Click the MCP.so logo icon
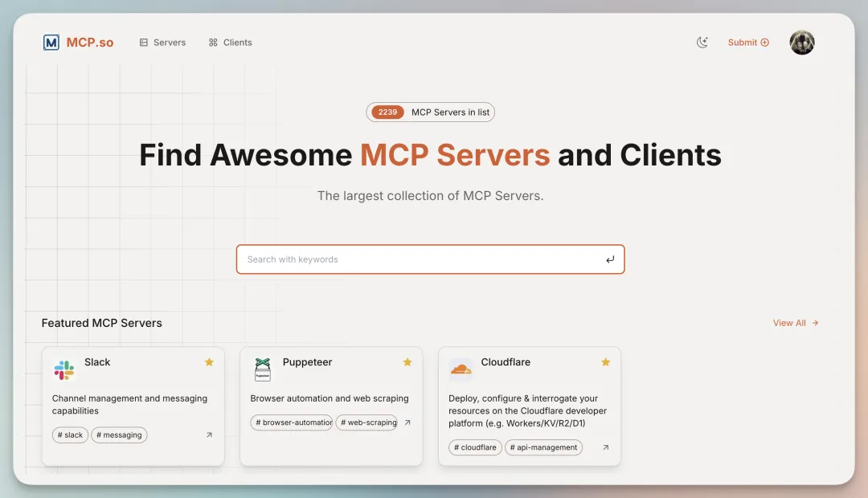The image size is (868, 498). (x=51, y=43)
